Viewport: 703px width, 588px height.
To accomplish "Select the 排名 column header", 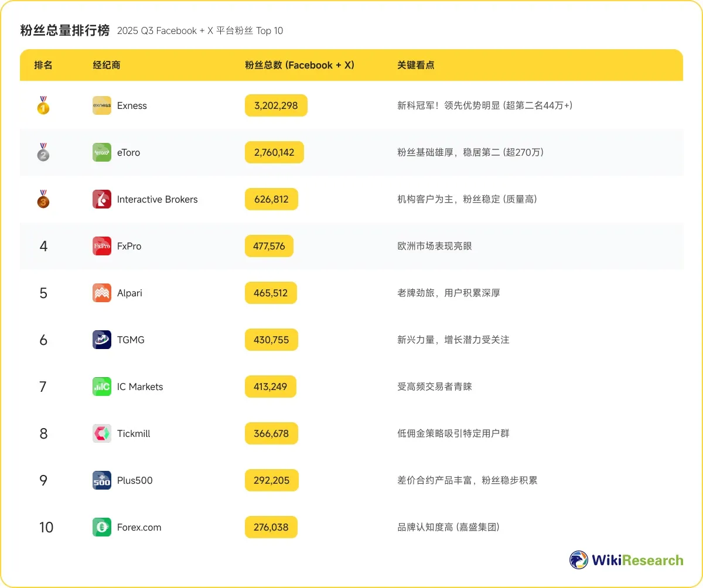I will [x=43, y=65].
